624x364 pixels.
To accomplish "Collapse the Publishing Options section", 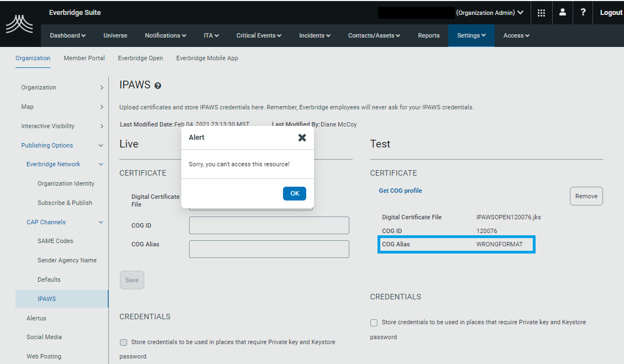I will click(101, 145).
